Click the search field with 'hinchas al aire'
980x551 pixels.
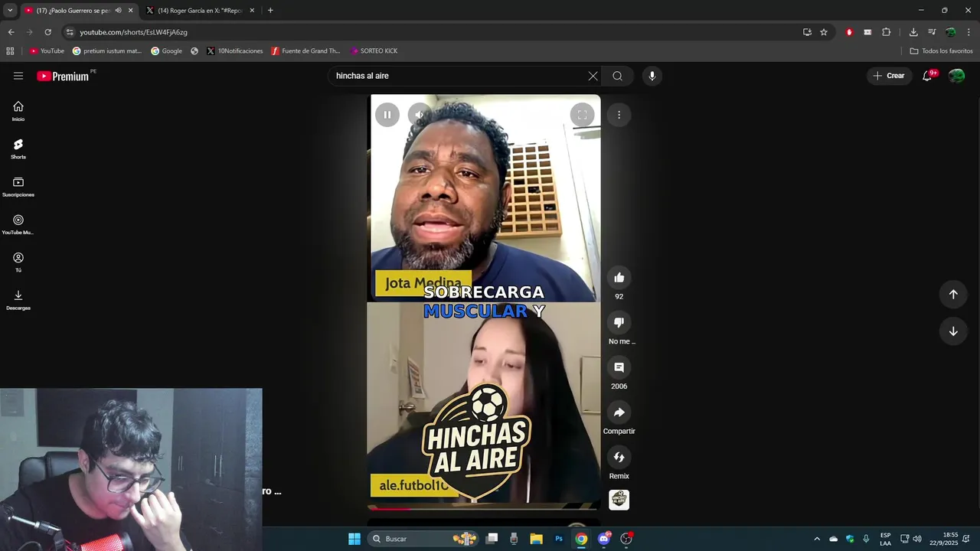(x=457, y=76)
